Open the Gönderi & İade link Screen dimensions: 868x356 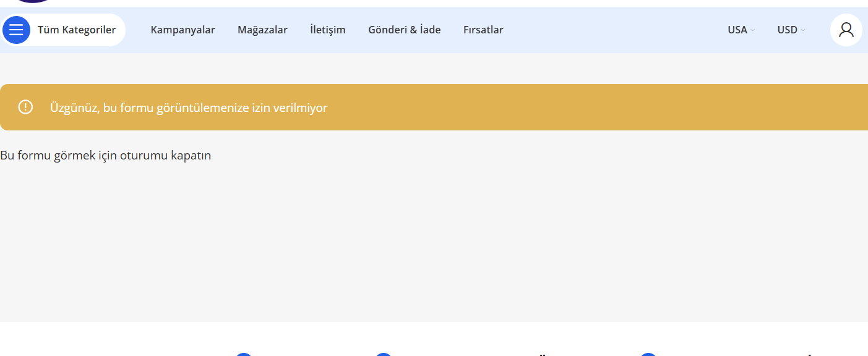405,30
